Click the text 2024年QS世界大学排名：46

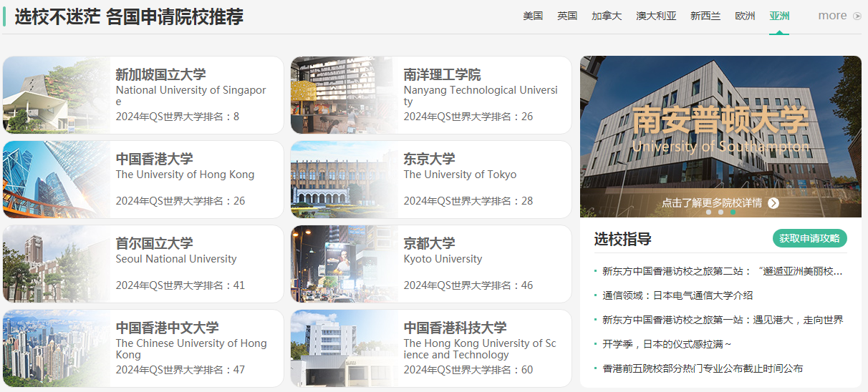[x=468, y=285]
